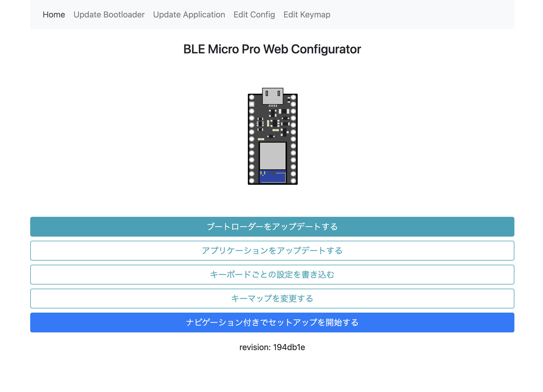
Task: Click the BLE Micro Pro board image
Action: (x=273, y=136)
